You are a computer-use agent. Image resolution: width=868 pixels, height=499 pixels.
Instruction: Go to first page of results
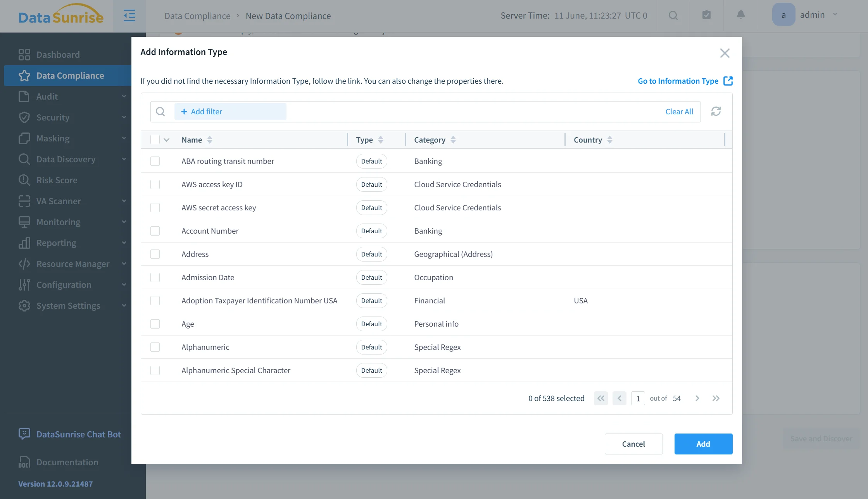[601, 398]
